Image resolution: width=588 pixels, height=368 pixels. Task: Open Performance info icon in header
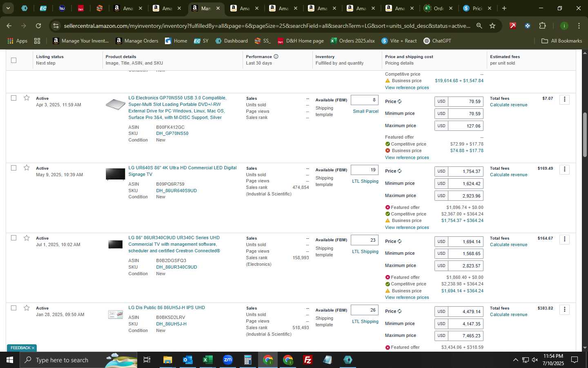(276, 56)
